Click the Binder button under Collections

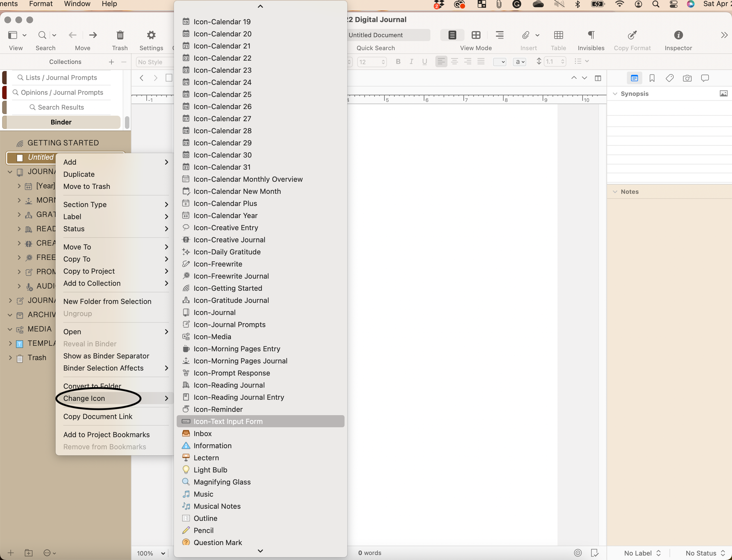[x=61, y=122]
